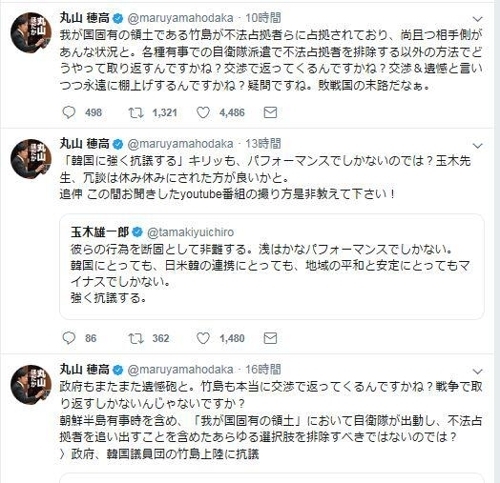Expand the chevron on the 16時間 tweet

point(478,371)
